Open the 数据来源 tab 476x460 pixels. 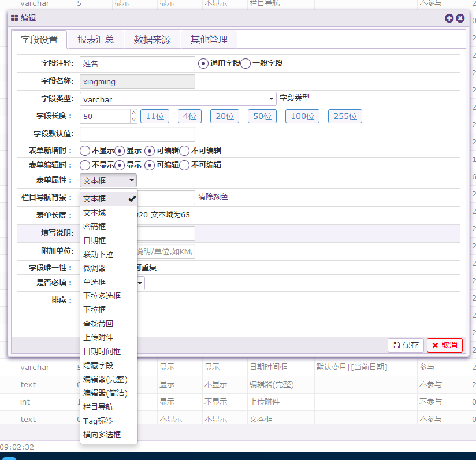click(x=153, y=40)
